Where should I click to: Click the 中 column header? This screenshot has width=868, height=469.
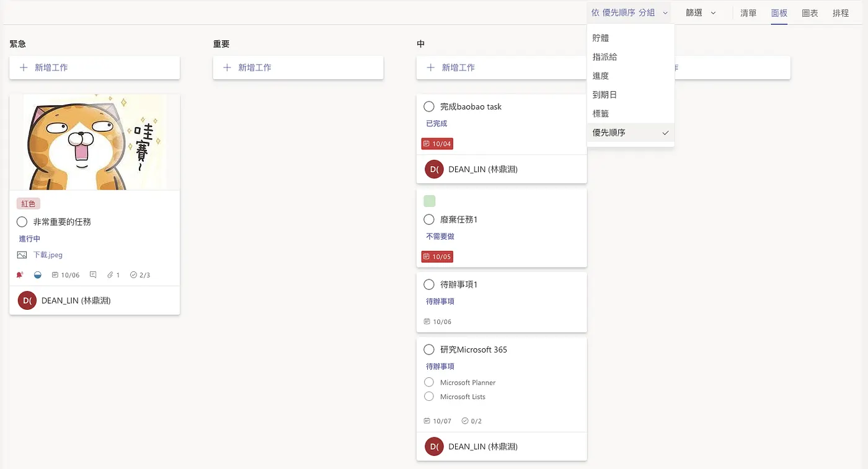420,44
